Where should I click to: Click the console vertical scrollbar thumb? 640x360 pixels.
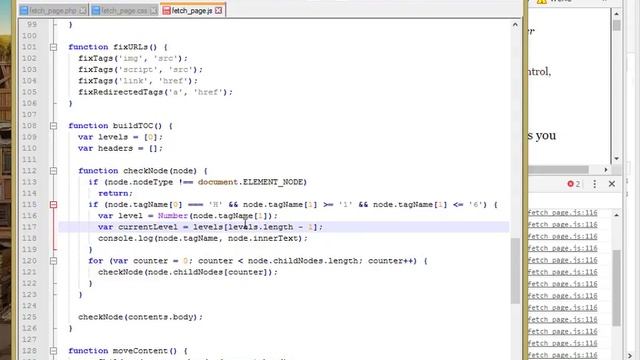click(616, 288)
